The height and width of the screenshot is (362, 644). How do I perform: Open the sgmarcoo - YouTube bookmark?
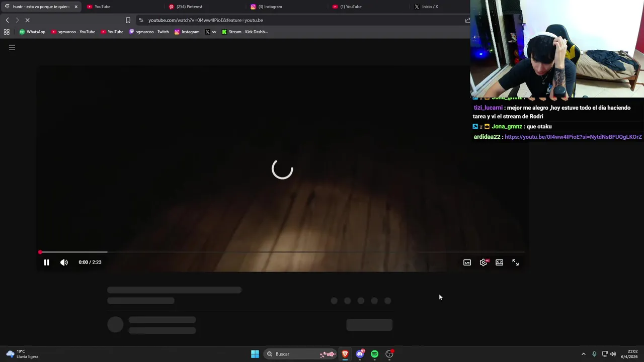tap(73, 32)
